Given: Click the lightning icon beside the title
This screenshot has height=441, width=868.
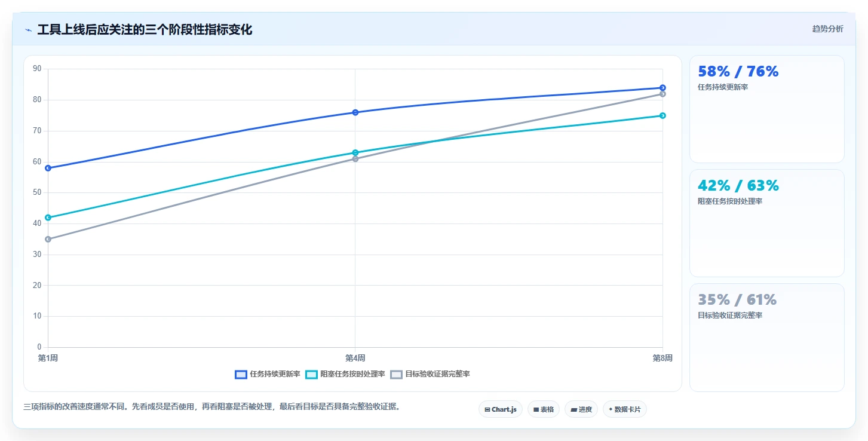Looking at the screenshot, I should click(28, 30).
